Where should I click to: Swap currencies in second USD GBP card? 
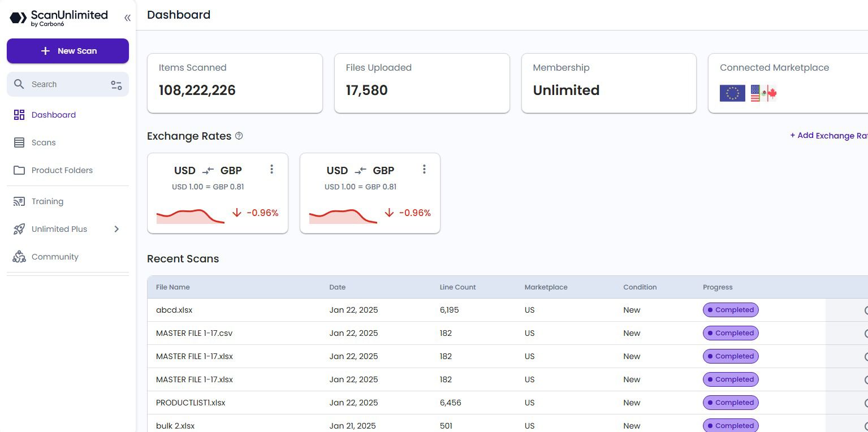coord(361,171)
